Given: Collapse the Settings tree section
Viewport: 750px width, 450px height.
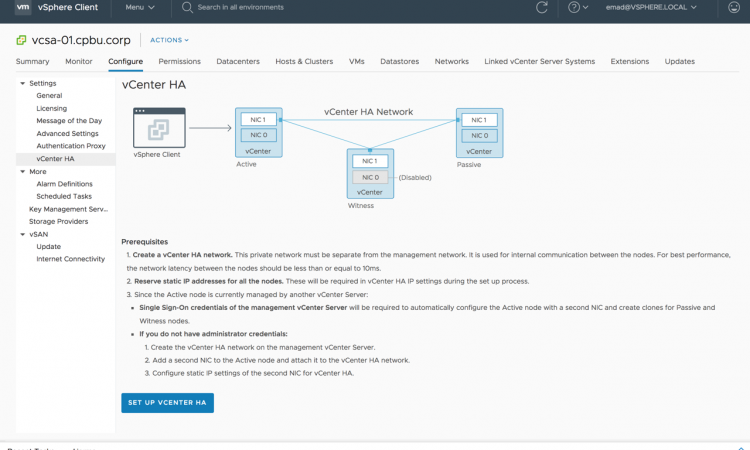Looking at the screenshot, I should (22, 83).
